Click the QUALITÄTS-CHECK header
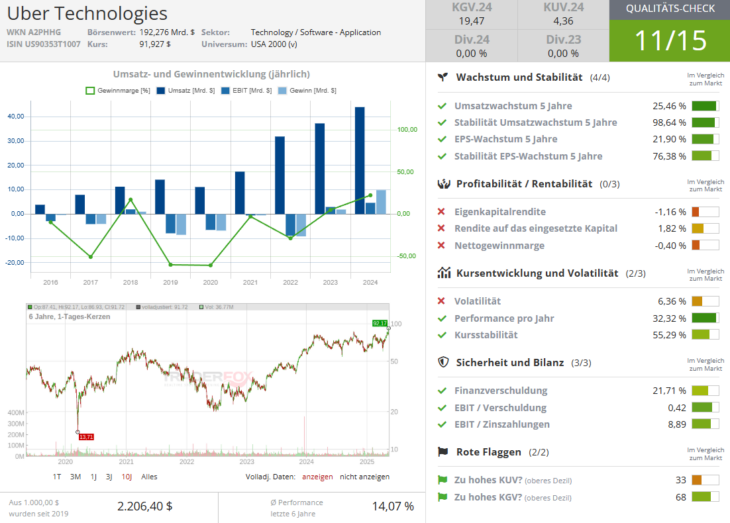Image resolution: width=730 pixels, height=523 pixels. click(670, 9)
